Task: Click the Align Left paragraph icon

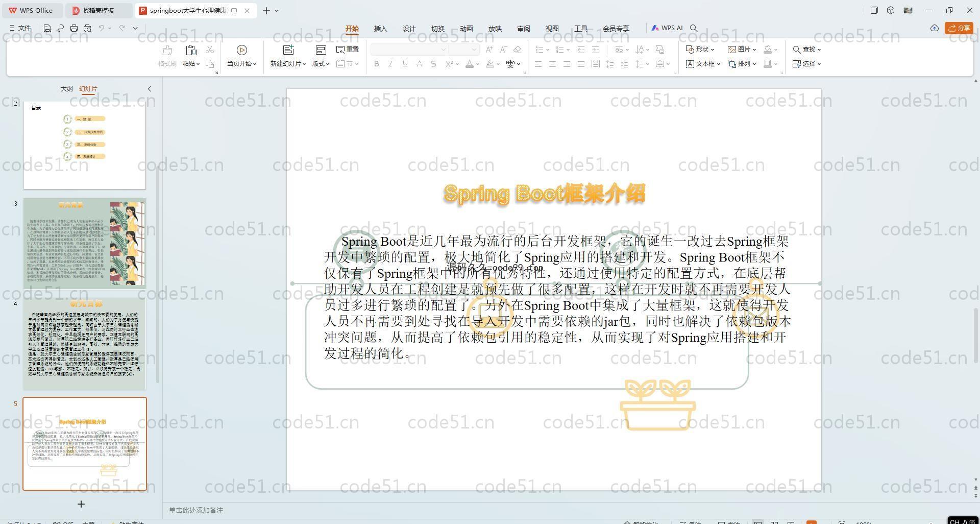Action: tap(538, 64)
